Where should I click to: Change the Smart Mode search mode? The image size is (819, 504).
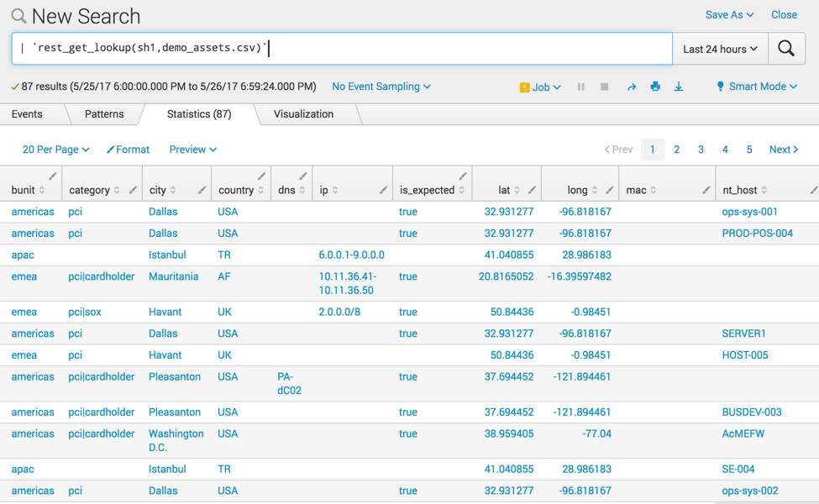click(x=756, y=87)
